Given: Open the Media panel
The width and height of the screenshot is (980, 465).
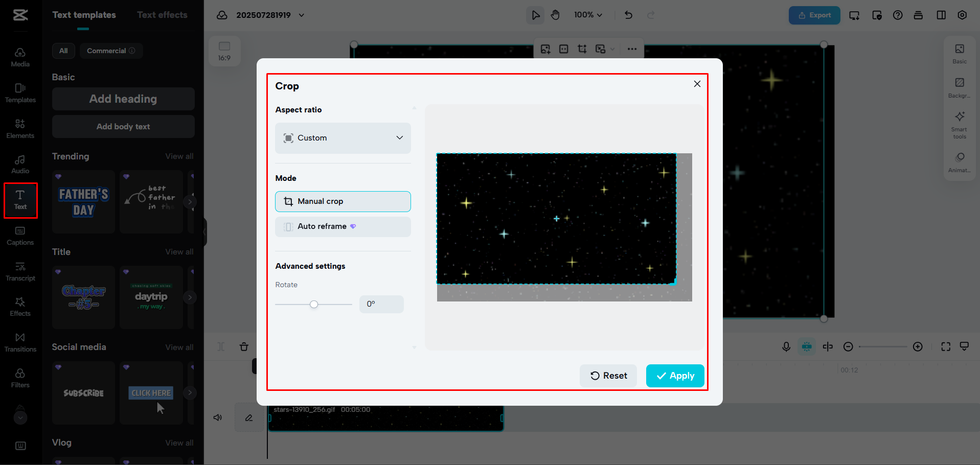Looking at the screenshot, I should click(x=20, y=56).
